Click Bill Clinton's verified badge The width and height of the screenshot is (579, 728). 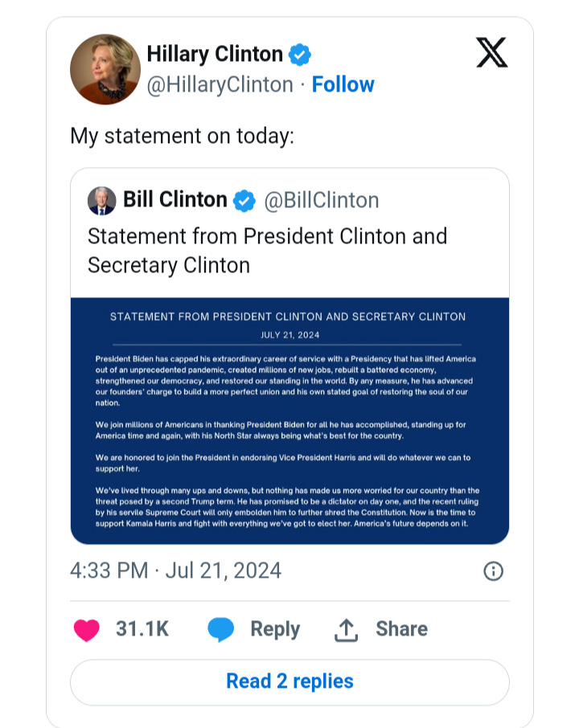point(244,201)
